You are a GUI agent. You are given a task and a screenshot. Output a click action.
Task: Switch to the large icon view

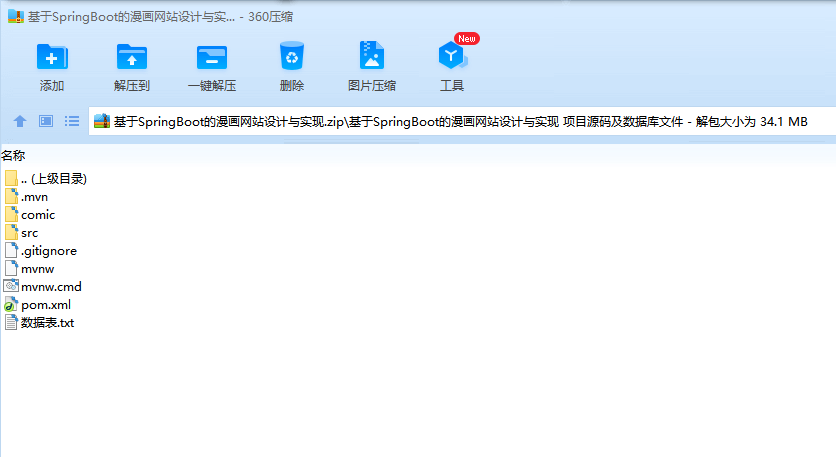[46, 121]
